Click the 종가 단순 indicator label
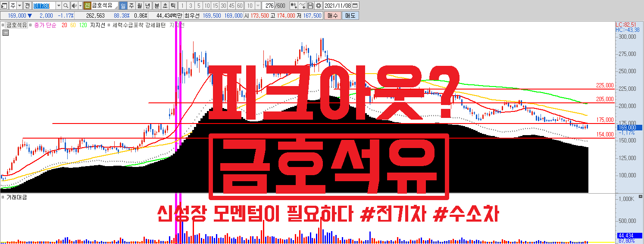 [44, 25]
